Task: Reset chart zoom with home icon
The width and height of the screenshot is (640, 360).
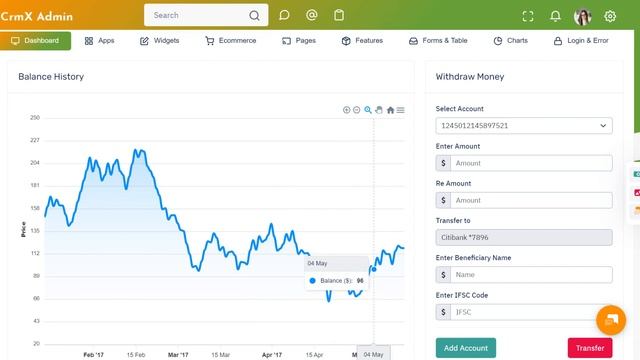Action: 390,110
